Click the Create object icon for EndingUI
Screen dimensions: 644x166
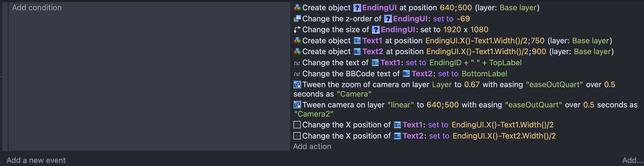(297, 8)
